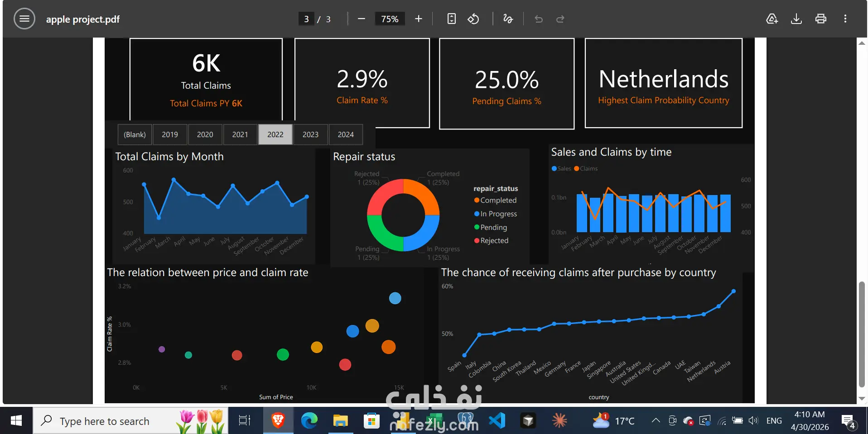Select the 2021 year slicer button
868x434 pixels.
click(x=240, y=134)
